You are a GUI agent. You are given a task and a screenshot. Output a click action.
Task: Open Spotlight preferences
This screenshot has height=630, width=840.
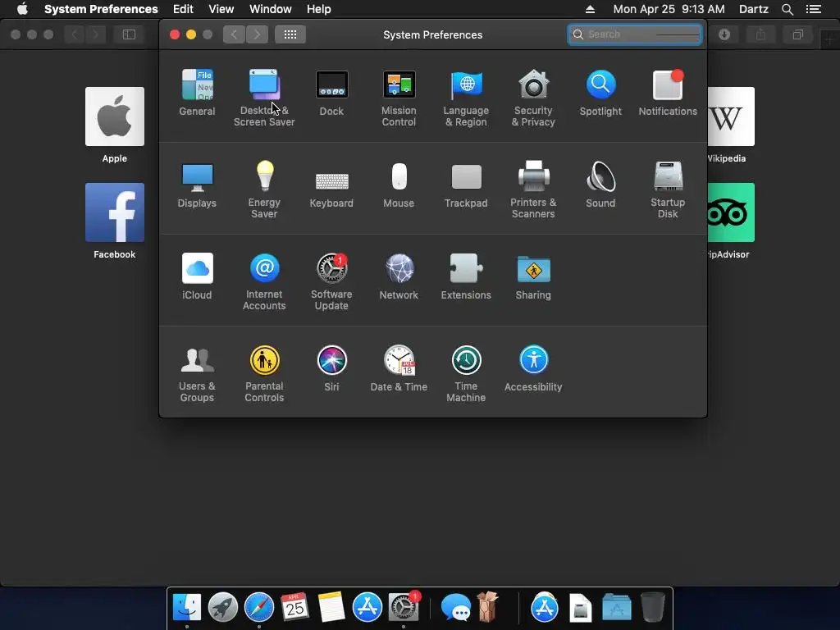click(x=600, y=93)
